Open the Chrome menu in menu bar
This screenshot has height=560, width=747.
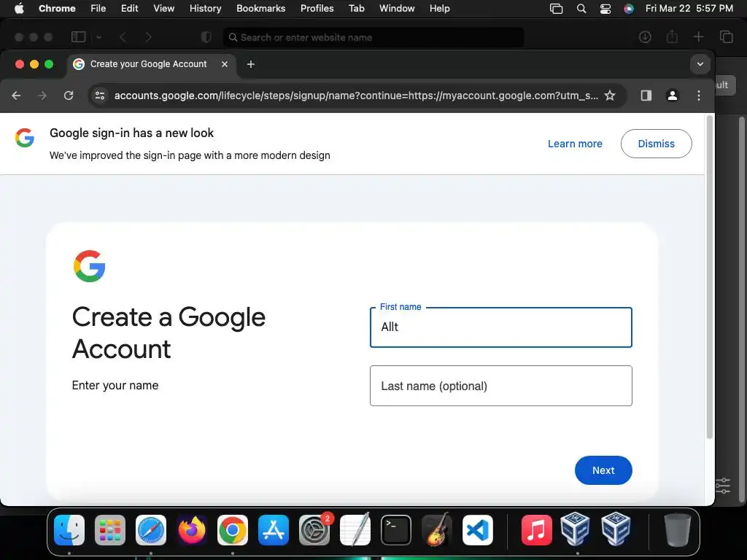(x=57, y=9)
